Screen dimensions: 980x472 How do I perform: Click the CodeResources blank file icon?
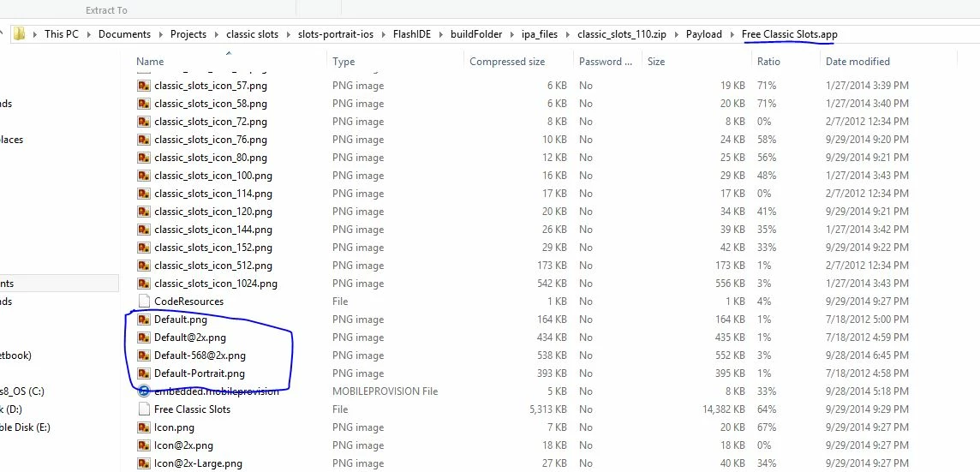coord(144,302)
